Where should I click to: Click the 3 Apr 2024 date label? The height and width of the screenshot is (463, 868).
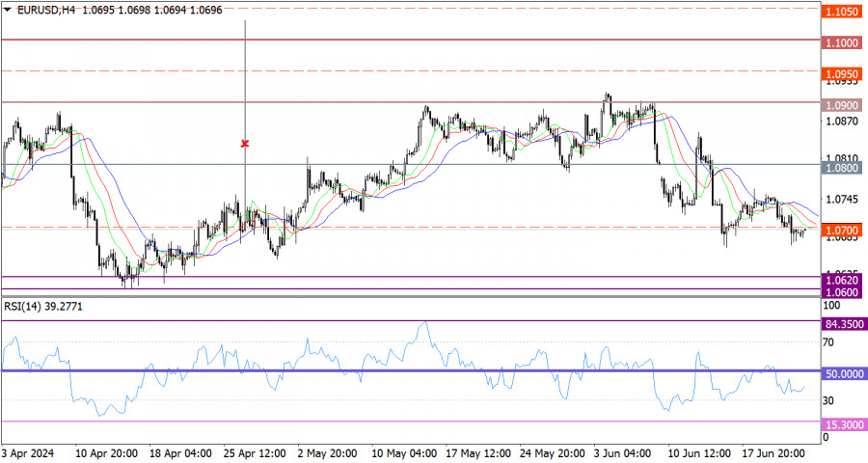coord(28,453)
